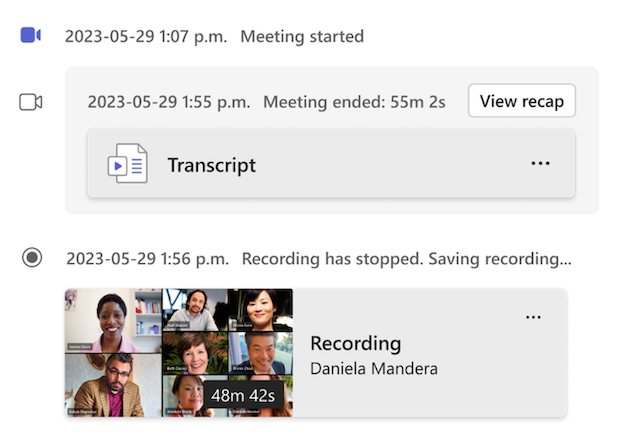Click the 1:56 p.m. recording timestamp
This screenshot has width=620, height=443.
147,259
